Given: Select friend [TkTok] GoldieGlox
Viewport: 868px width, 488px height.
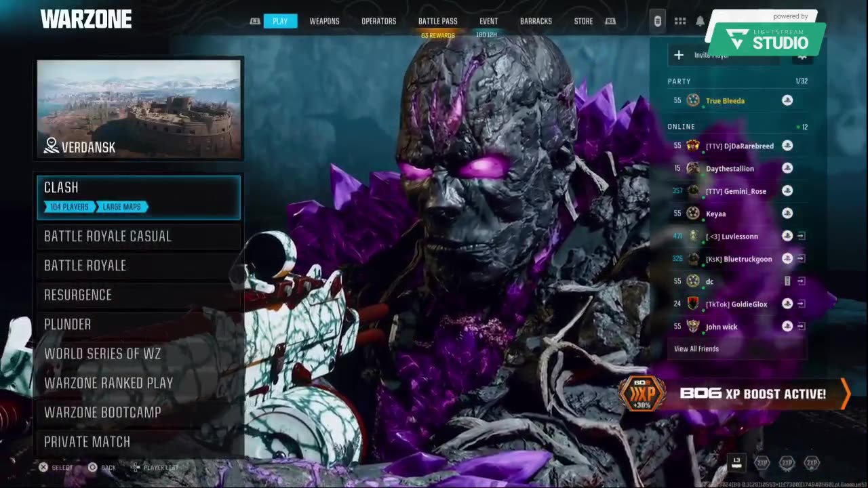Looking at the screenshot, I should point(737,304).
